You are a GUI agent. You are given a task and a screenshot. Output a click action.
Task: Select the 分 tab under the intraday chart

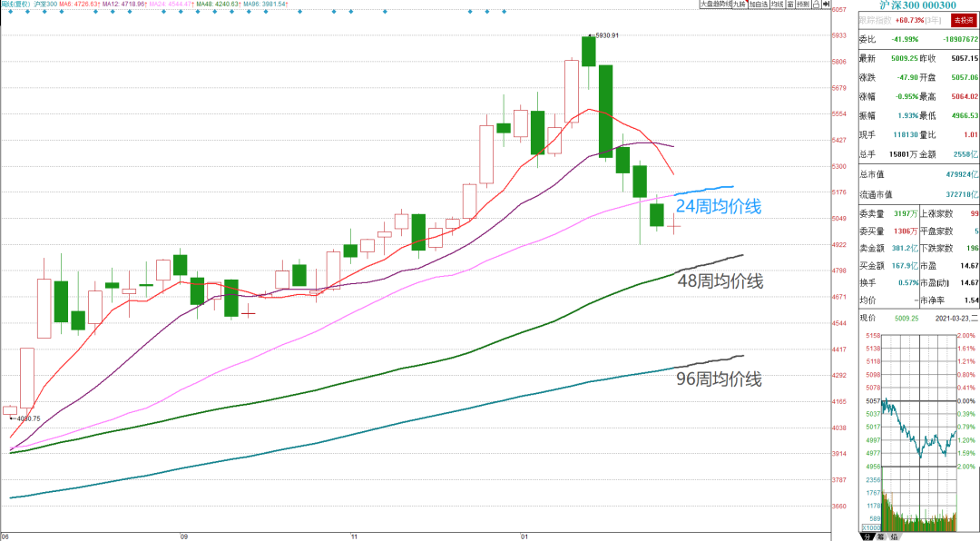[x=867, y=536]
